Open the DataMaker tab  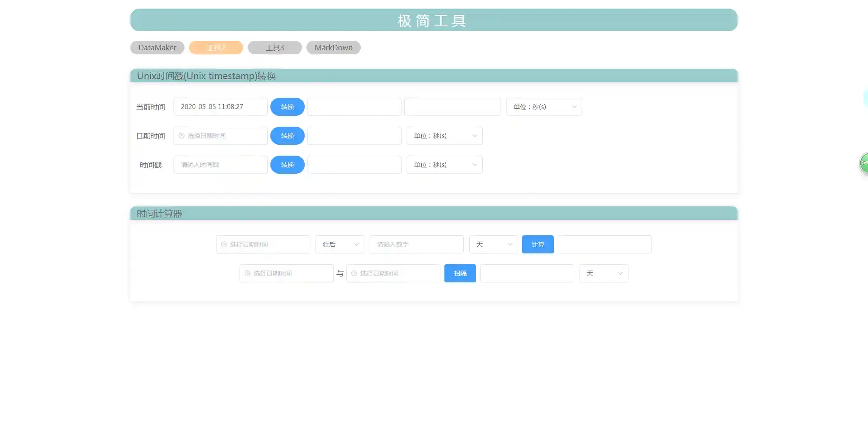click(157, 48)
